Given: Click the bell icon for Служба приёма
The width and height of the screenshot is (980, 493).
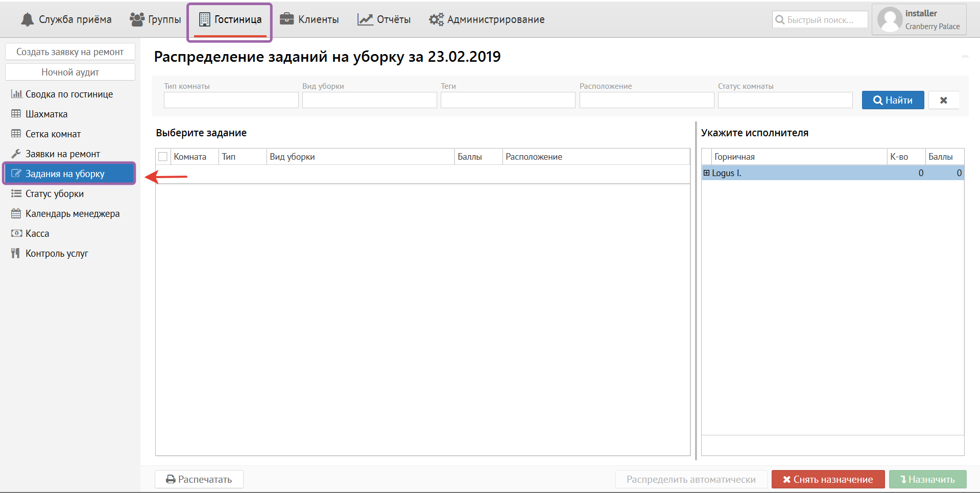Looking at the screenshot, I should (x=27, y=20).
